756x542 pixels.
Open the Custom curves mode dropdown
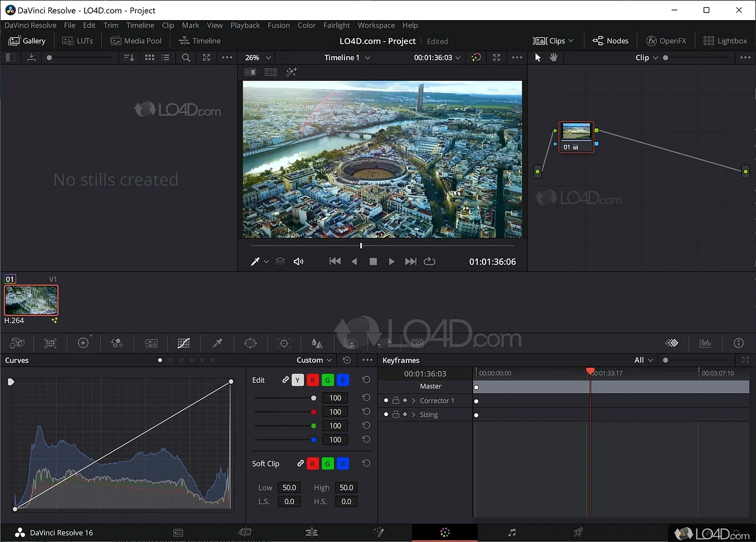point(314,360)
